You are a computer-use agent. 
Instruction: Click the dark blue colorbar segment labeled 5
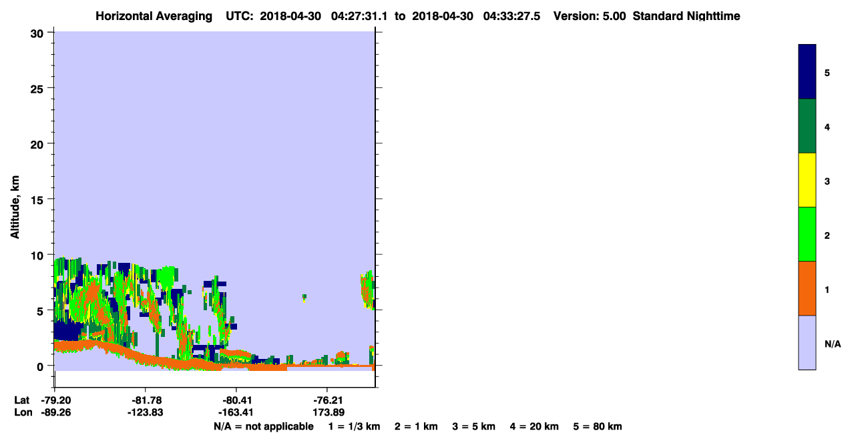coord(807,72)
